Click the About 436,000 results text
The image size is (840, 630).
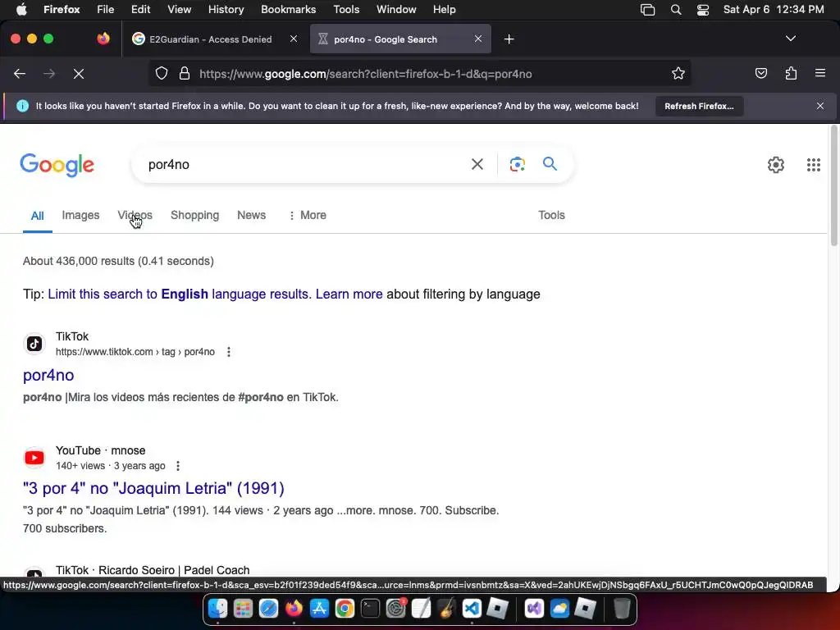(x=118, y=261)
